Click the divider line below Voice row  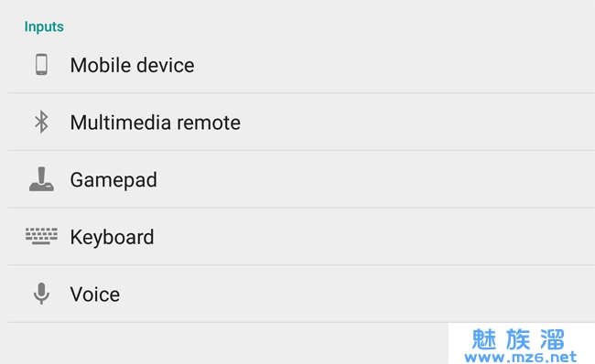coord(302,322)
